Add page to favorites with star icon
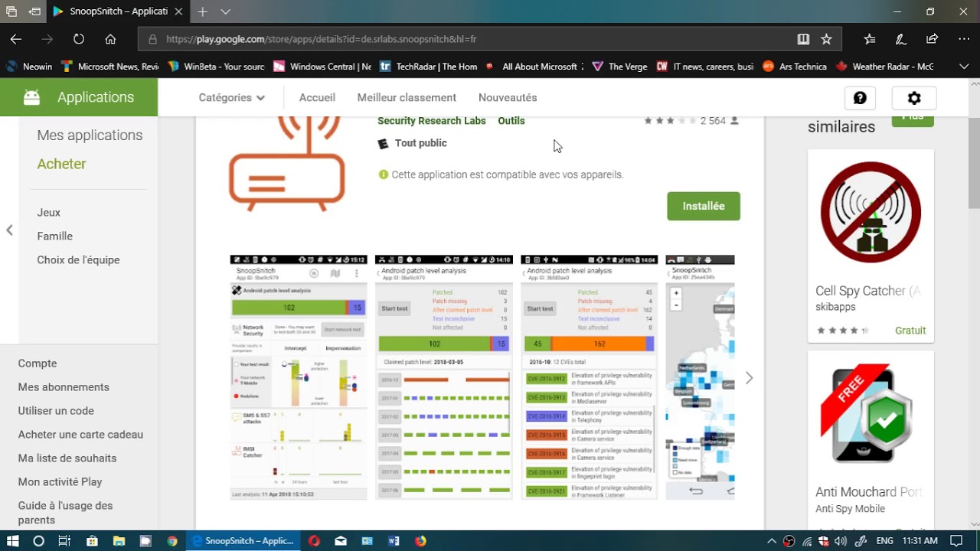 [826, 39]
